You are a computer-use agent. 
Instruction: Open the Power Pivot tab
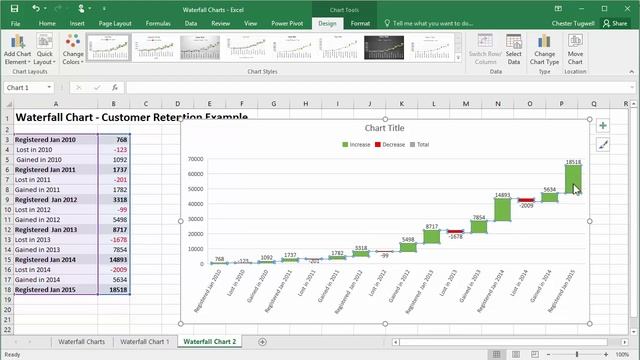(287, 24)
